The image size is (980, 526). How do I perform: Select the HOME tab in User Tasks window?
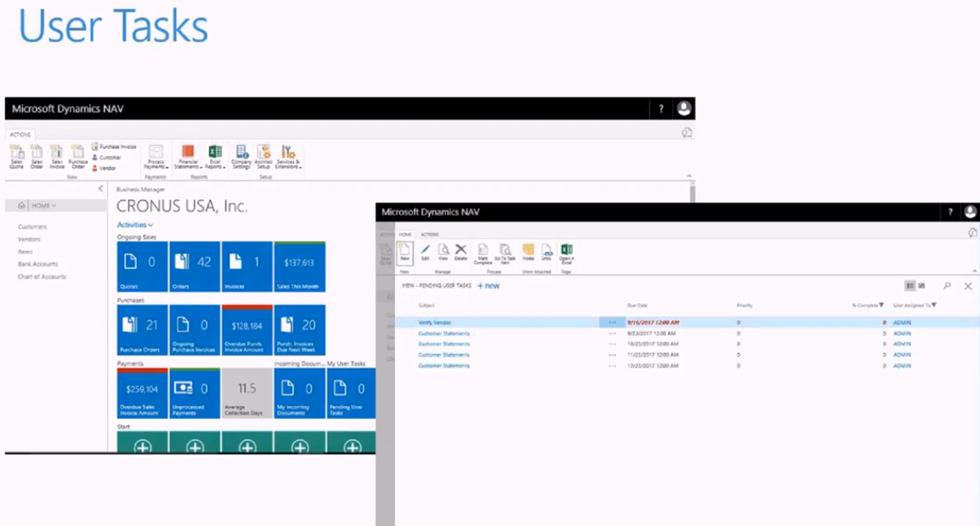pyautogui.click(x=405, y=235)
